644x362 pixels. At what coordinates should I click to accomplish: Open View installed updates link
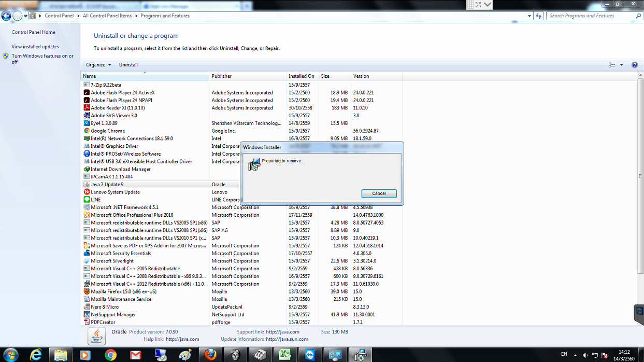35,47
